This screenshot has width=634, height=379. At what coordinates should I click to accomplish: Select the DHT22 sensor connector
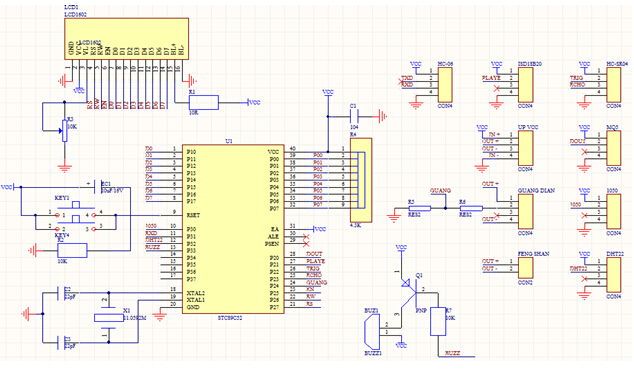[x=613, y=275]
